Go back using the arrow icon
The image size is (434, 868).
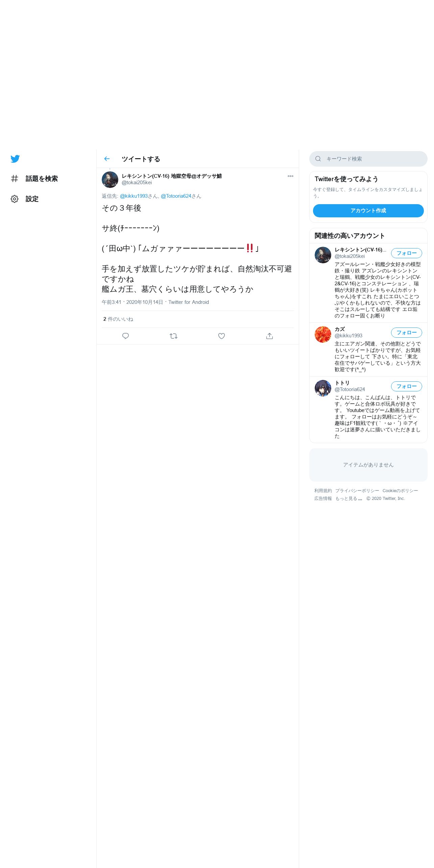coord(107,159)
